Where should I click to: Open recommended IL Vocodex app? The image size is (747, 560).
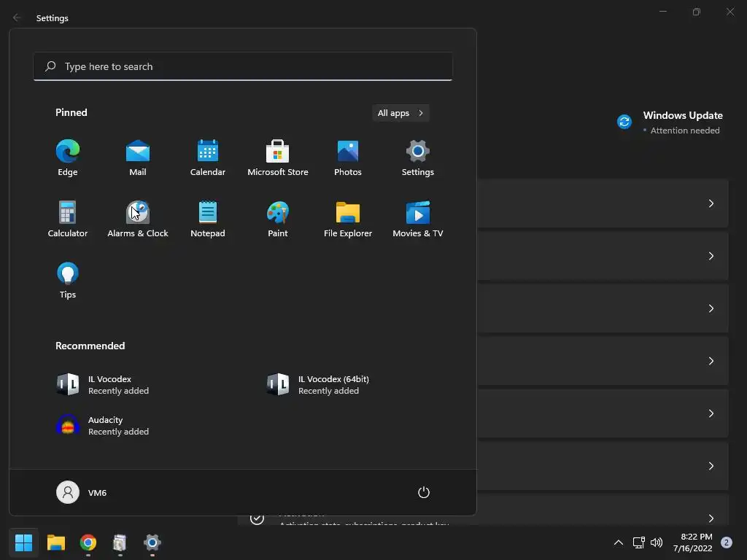(x=102, y=385)
